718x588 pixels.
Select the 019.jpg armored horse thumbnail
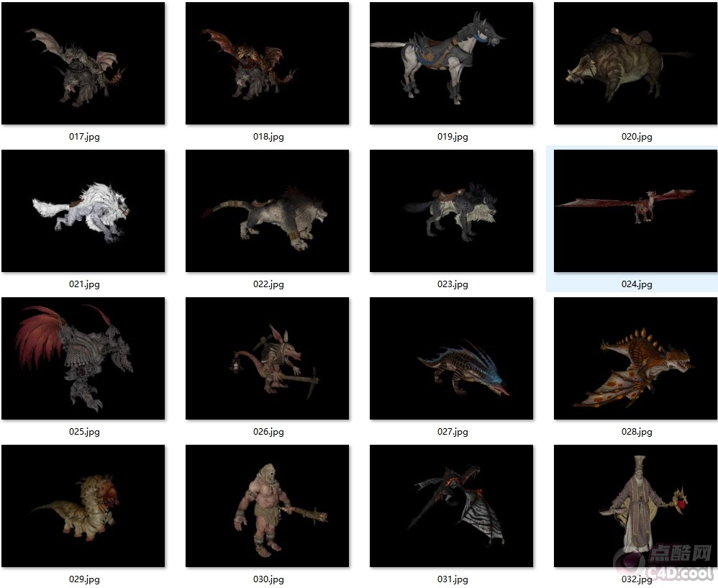click(452, 63)
